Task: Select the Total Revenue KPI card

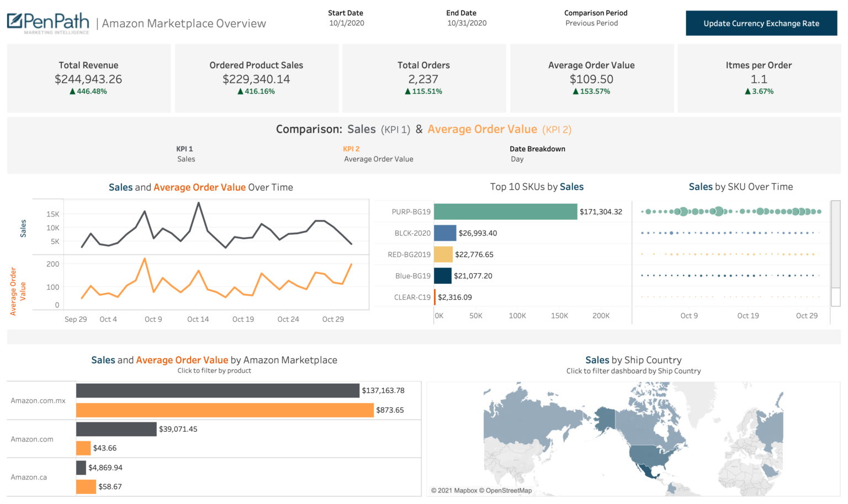Action: point(88,77)
